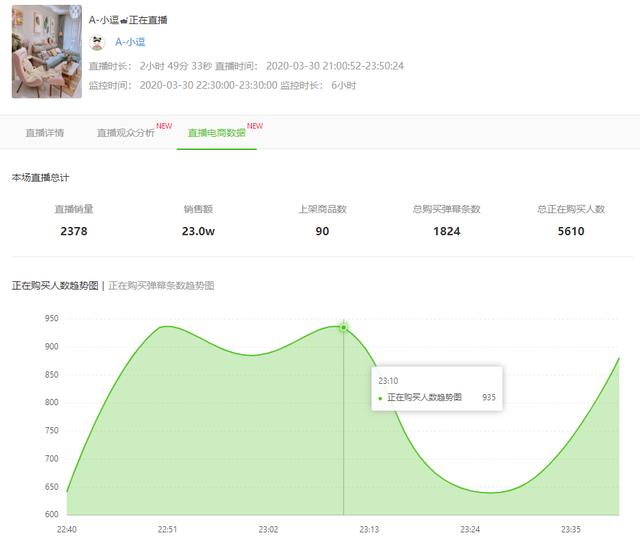Click the 22:51 label on chart axis
The image size is (640, 542).
coord(167,529)
